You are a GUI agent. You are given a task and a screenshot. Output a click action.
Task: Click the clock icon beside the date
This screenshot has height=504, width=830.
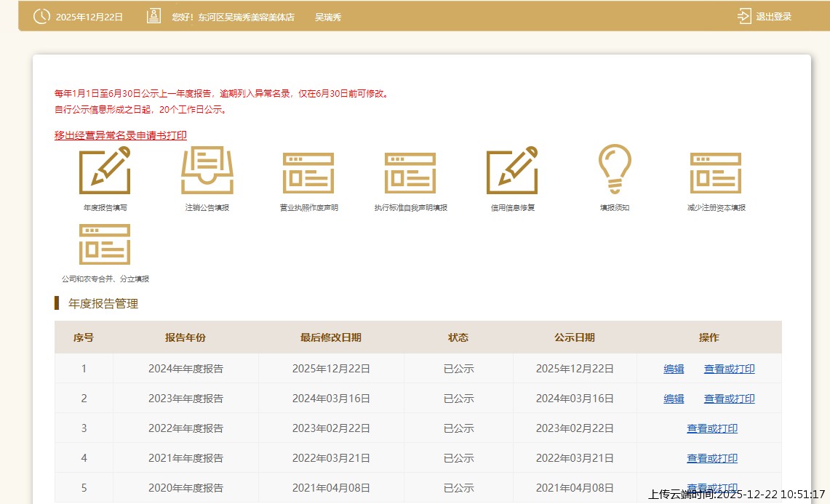click(x=41, y=17)
